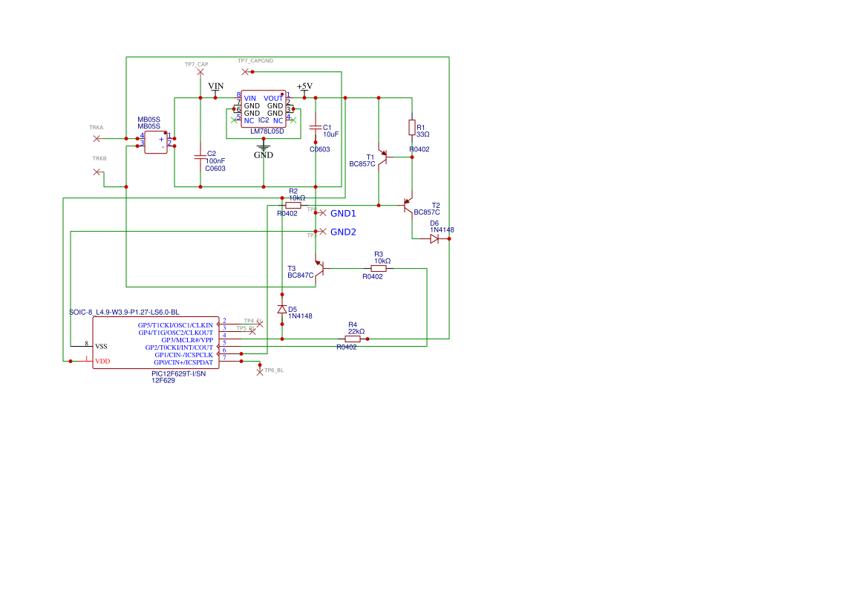
Task: Click the GND2 test point cross
Action: 323,232
